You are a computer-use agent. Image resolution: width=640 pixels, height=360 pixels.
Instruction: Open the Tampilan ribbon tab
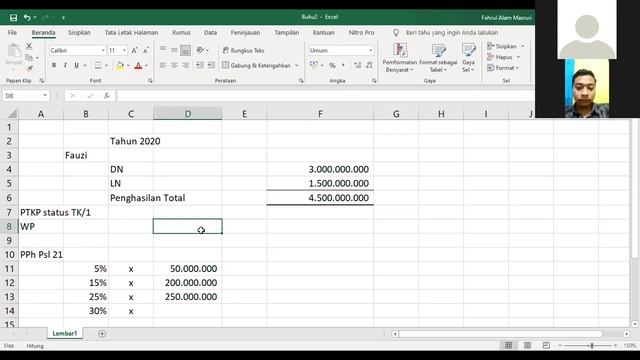287,32
